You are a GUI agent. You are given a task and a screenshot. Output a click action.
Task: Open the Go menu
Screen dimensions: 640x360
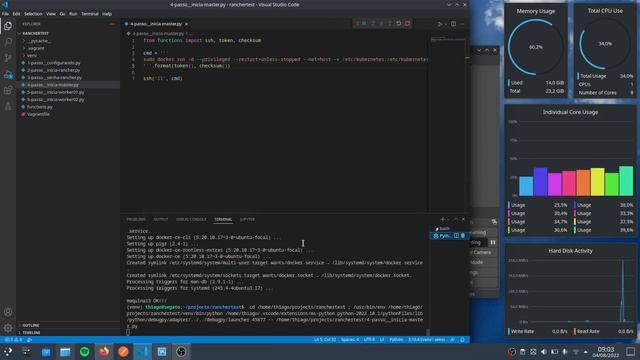point(62,14)
